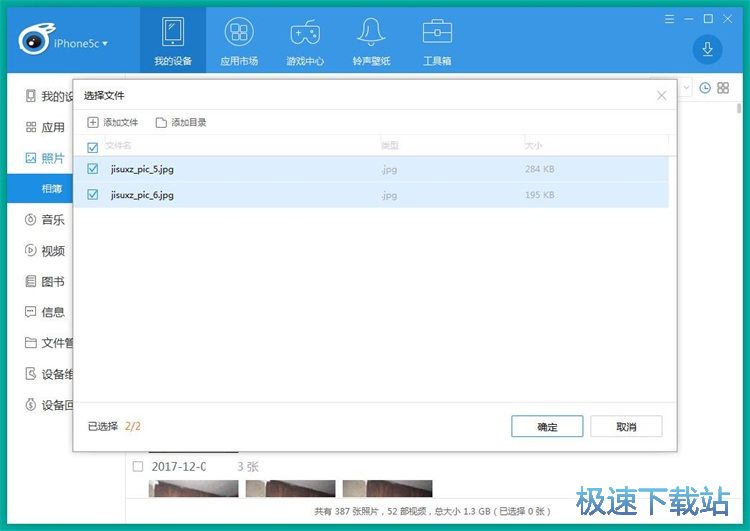Open the 工具箱 toolbox icon
The width and height of the screenshot is (750, 531).
click(437, 41)
